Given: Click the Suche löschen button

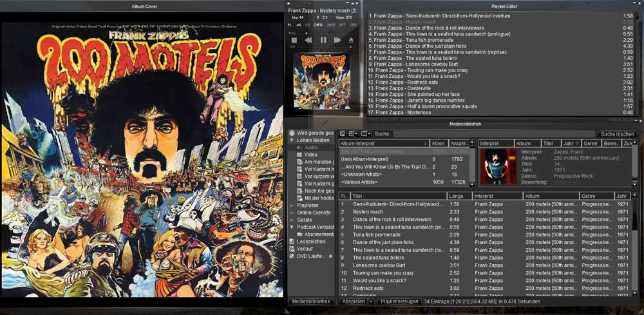Looking at the screenshot, I should [617, 134].
